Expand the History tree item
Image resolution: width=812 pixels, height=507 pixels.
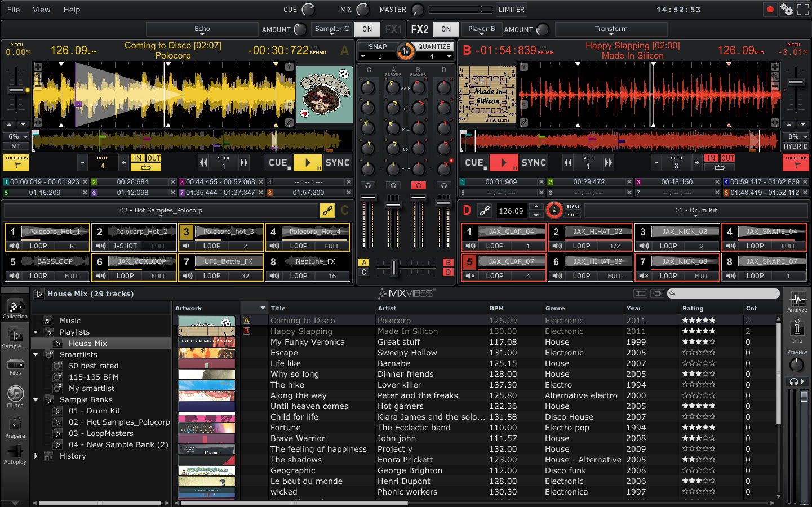(x=36, y=456)
